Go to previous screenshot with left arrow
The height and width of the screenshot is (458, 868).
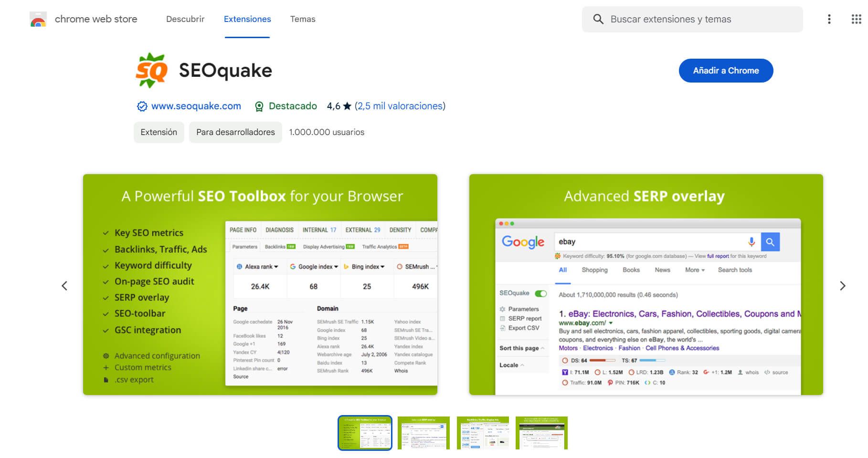tap(64, 286)
